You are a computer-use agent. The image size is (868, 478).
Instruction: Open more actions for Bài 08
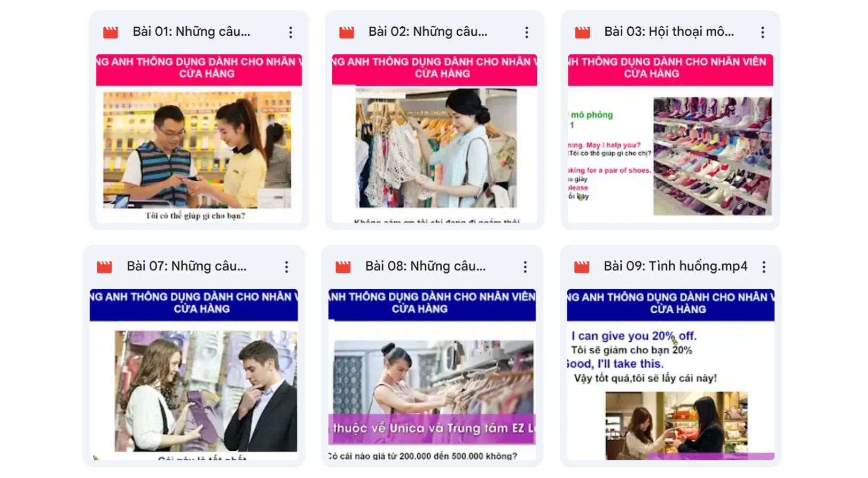(526, 267)
